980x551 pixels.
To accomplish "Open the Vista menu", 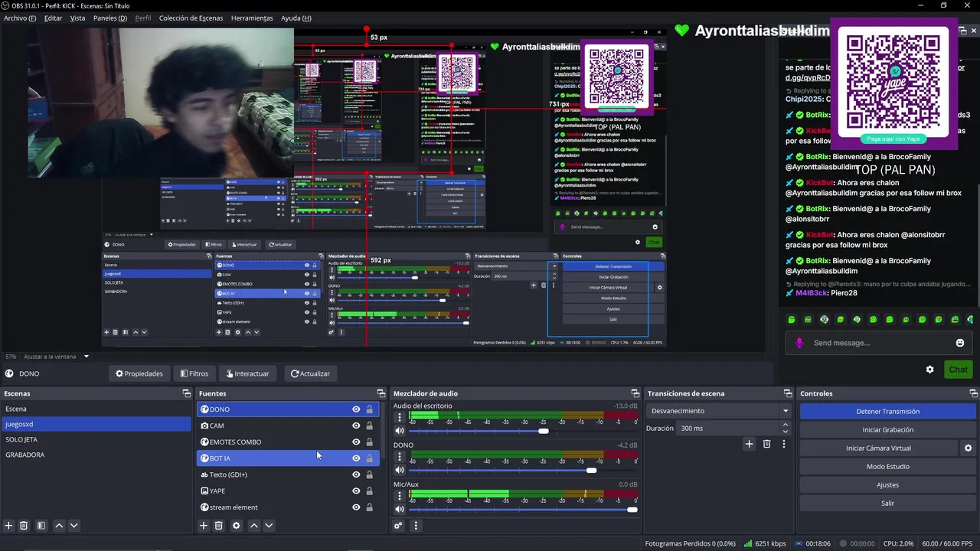I will pyautogui.click(x=77, y=18).
